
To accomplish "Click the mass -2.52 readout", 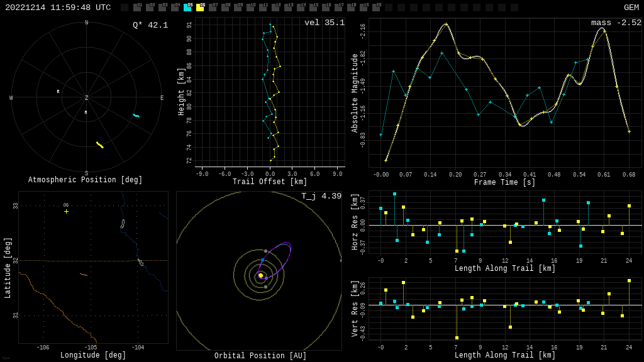I will [x=616, y=23].
